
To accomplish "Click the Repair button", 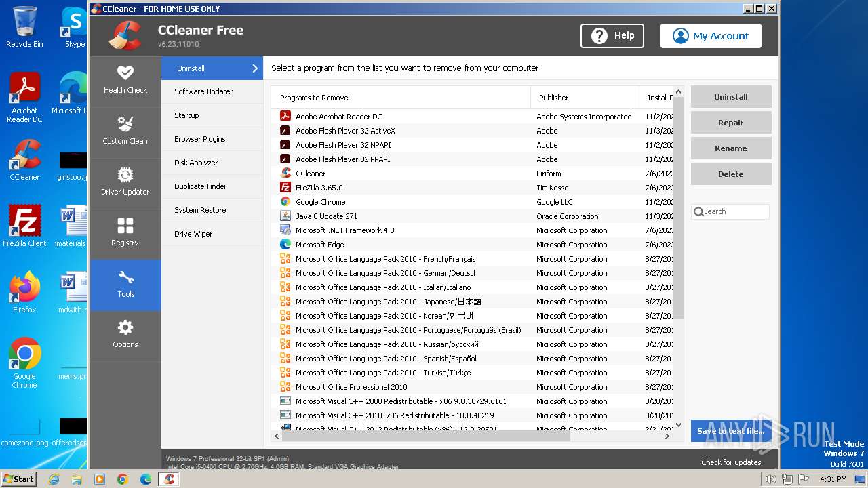I will (x=731, y=123).
